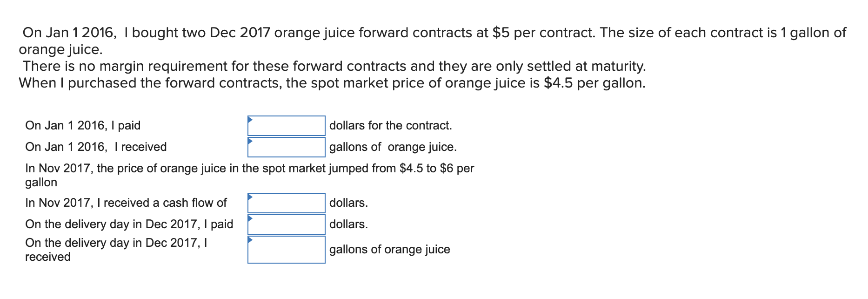This screenshot has height=299, width=868.
Task: Click the text 'On the delivery day in Dec 2017, I paid'
Action: [x=130, y=224]
